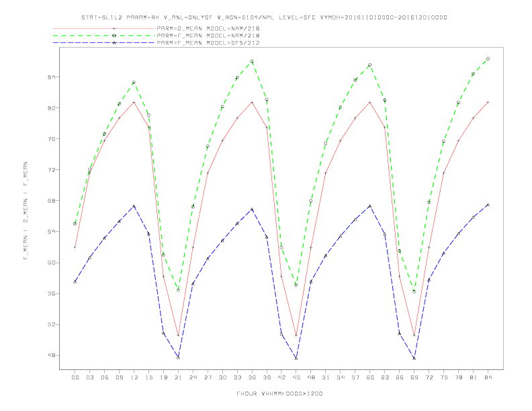532x411 pixels.
Task: Click x-axis tick label 51
Action: pyautogui.click(x=326, y=377)
